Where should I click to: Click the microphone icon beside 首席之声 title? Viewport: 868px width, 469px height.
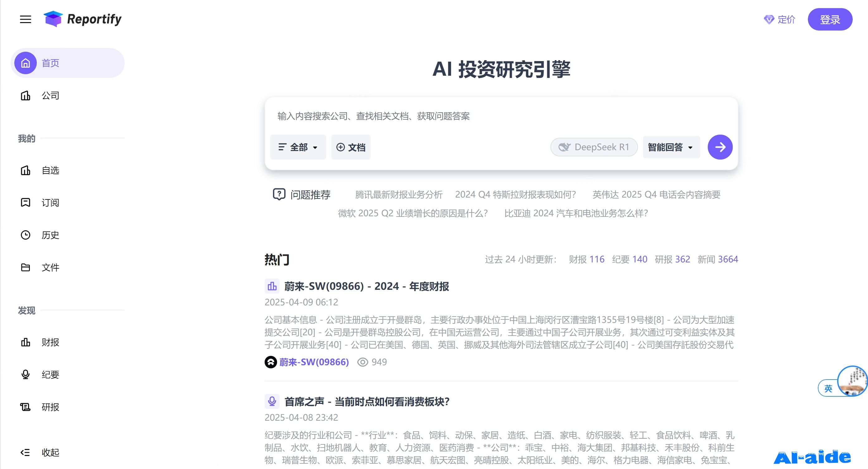pyautogui.click(x=272, y=402)
